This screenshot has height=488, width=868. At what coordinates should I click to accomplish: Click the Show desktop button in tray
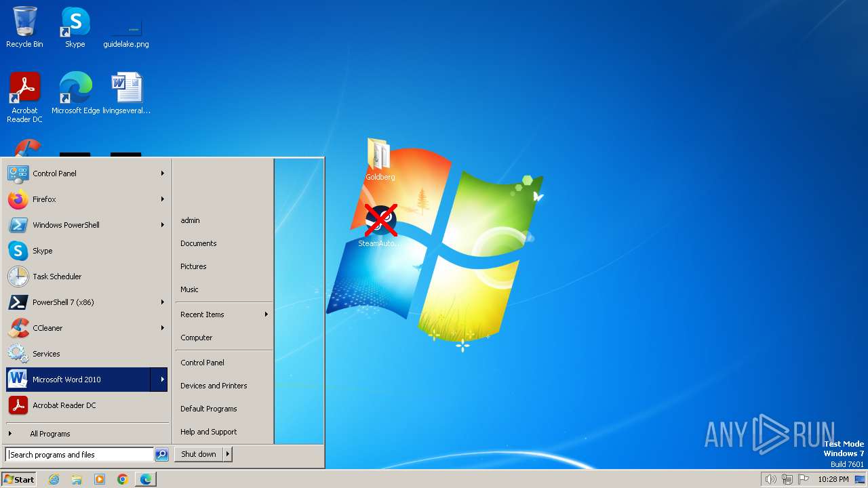[860, 479]
